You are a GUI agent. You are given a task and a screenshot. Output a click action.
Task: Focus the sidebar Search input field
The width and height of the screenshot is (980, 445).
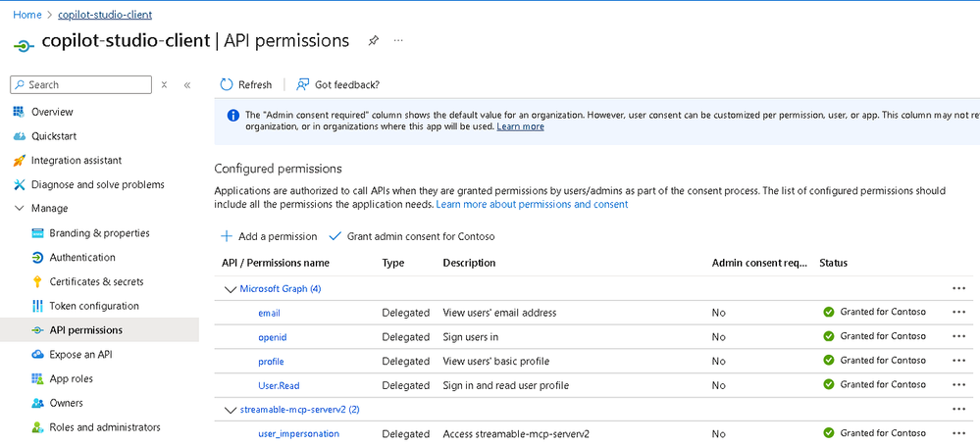[86, 85]
